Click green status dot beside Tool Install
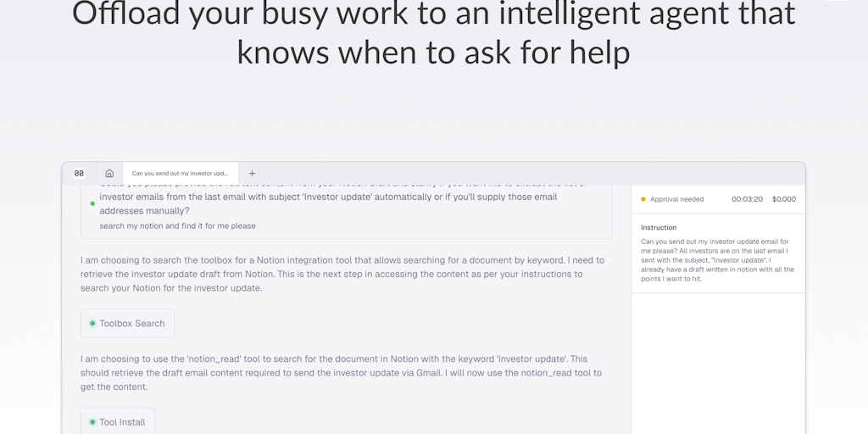Image resolution: width=868 pixels, height=434 pixels. pyautogui.click(x=92, y=422)
